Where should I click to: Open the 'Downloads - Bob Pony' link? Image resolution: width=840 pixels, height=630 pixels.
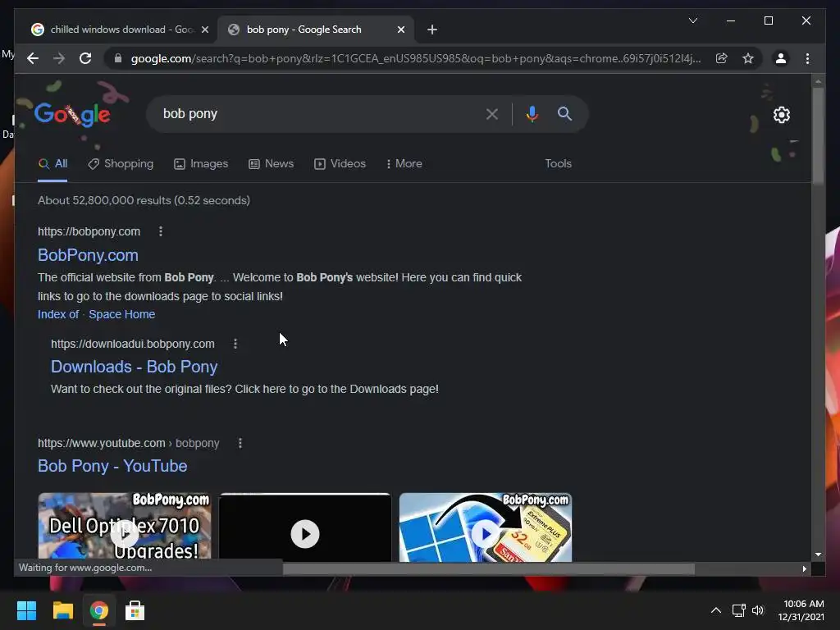pyautogui.click(x=134, y=367)
